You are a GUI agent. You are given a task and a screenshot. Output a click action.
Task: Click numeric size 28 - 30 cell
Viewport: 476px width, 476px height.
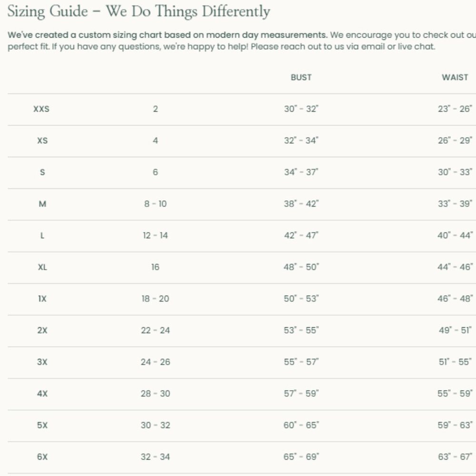155,394
